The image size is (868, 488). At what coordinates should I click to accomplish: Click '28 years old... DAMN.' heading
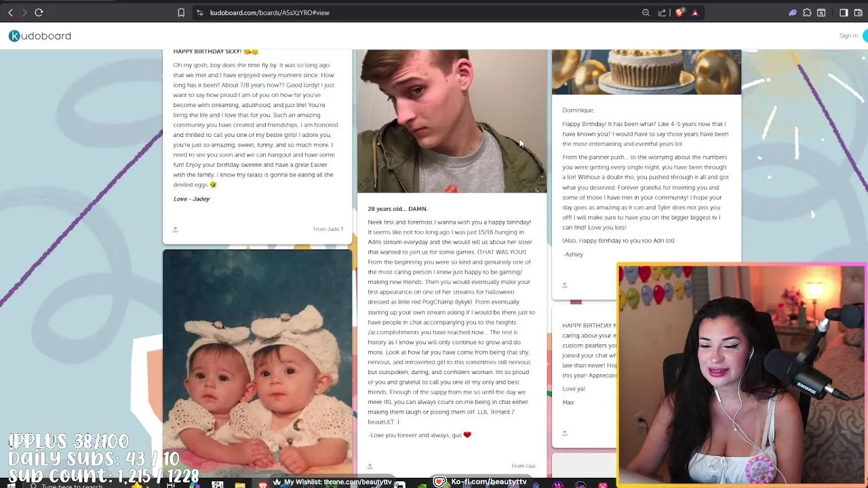pos(397,209)
